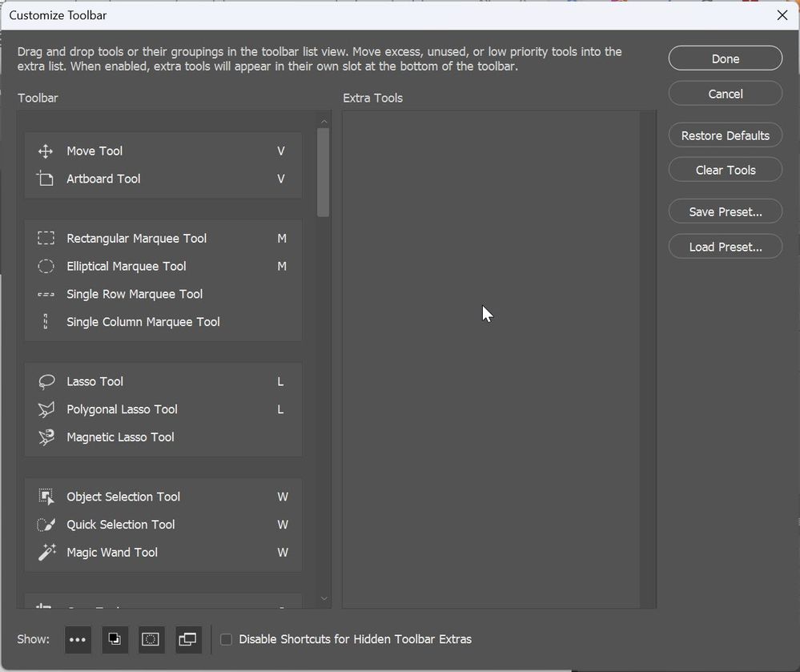Click the W shortcut of Quick Selection Tool
Screen dimensions: 800x672
283,525
